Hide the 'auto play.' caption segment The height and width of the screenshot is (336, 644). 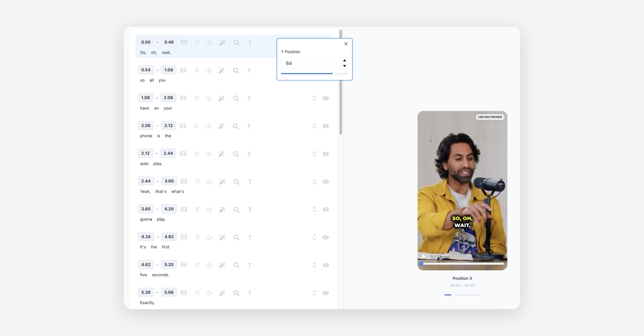click(325, 154)
